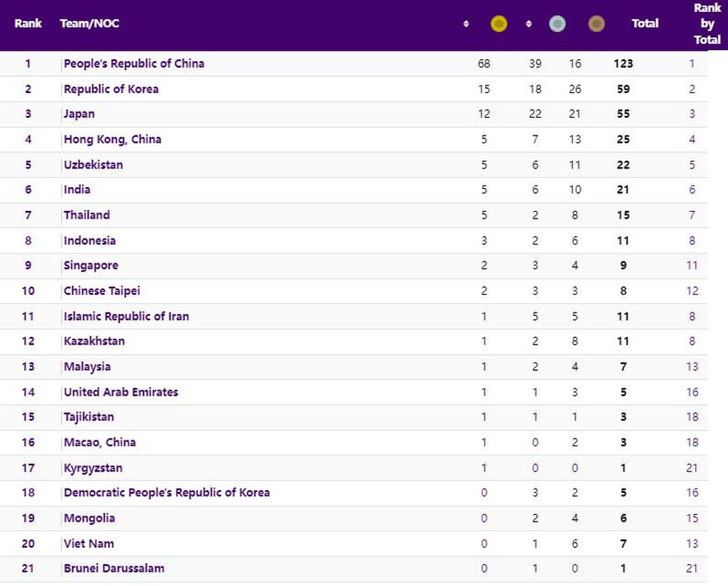
Task: Select the Brunei Darussalam link
Action: (113, 568)
